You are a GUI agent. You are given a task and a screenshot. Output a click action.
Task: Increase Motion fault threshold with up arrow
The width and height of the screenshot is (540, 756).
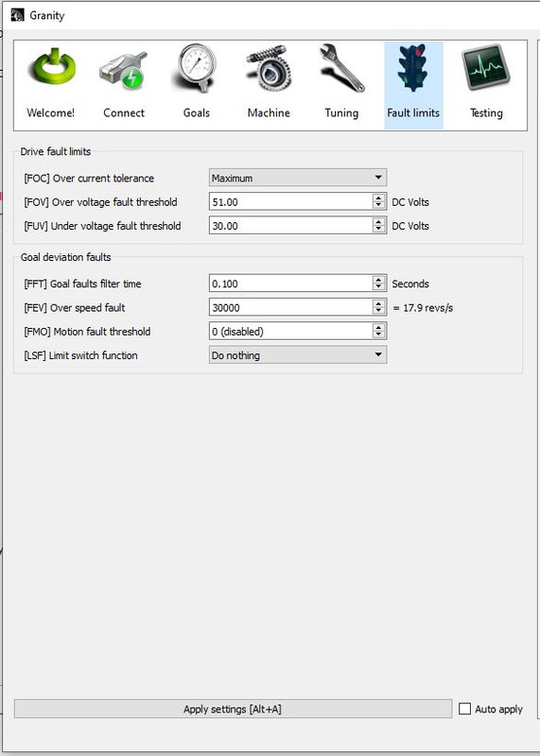[379, 327]
